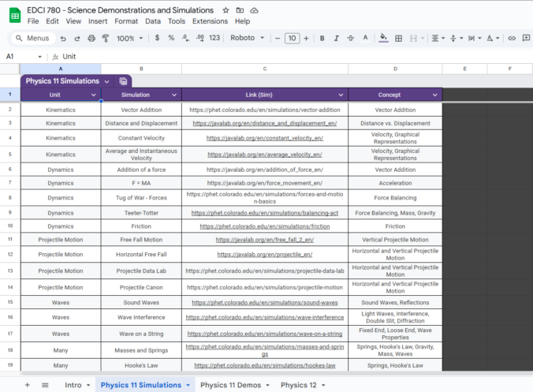Check the cloud document status icon
Image resolution: width=533 pixels, height=392 pixels.
point(254,10)
